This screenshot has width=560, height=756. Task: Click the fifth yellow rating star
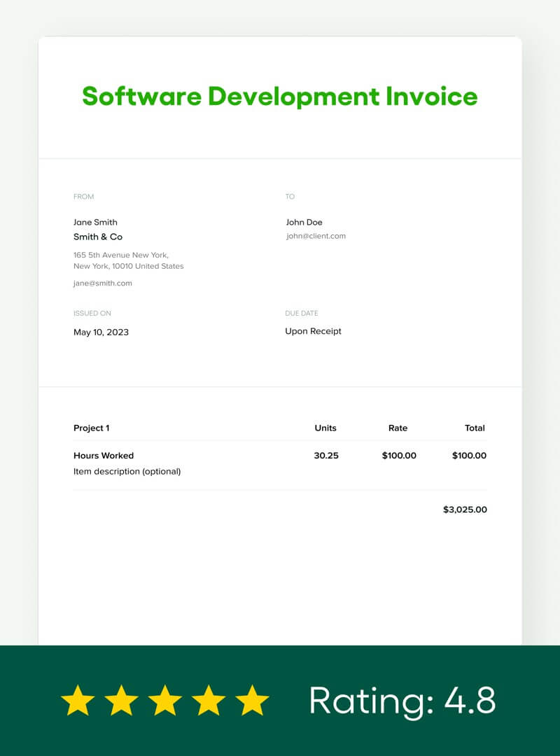252,701
